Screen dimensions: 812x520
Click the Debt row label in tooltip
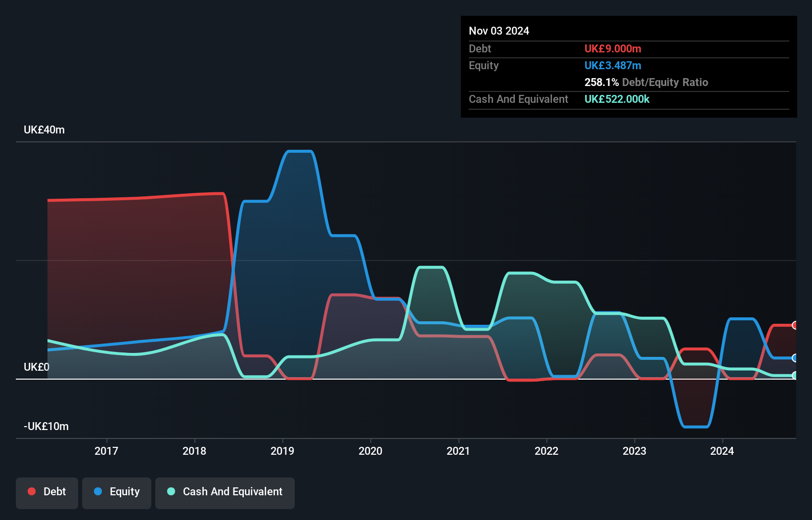click(x=480, y=48)
